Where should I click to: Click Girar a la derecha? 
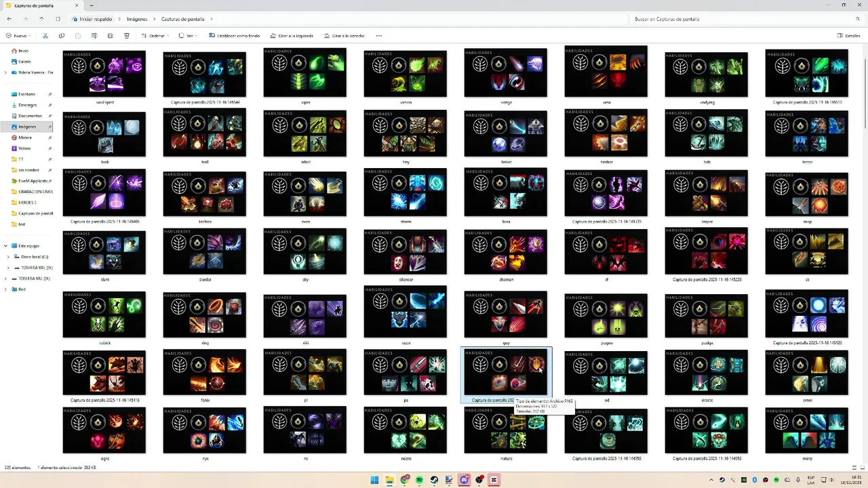tap(344, 36)
